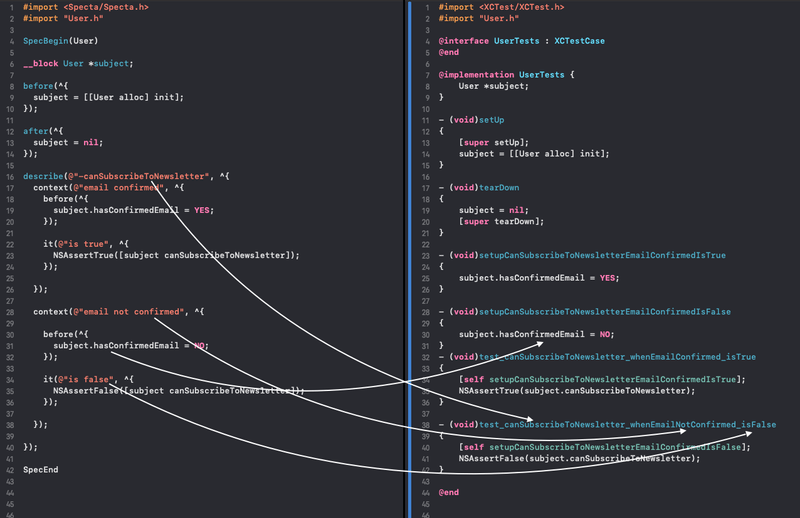Click the "User.h" import in Specta file
800x518 pixels.
coord(63,18)
